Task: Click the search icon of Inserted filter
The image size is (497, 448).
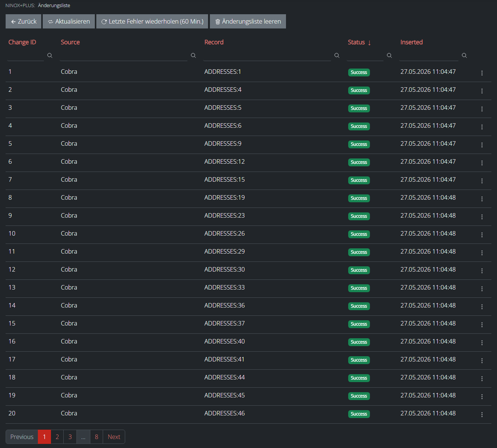Action: (x=464, y=55)
